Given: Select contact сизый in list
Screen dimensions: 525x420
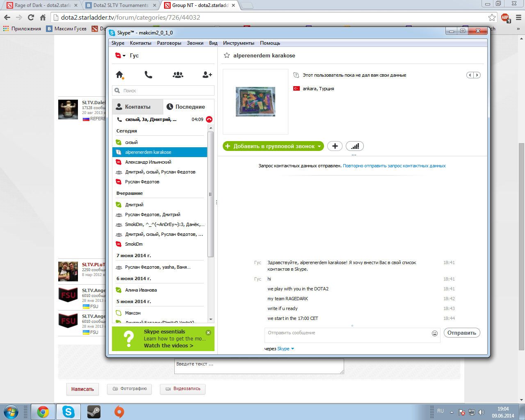Looking at the screenshot, I should [160, 142].
